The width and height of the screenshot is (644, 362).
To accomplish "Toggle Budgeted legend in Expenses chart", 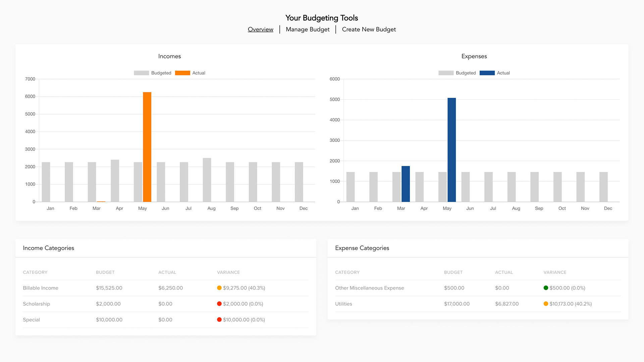I will click(466, 73).
